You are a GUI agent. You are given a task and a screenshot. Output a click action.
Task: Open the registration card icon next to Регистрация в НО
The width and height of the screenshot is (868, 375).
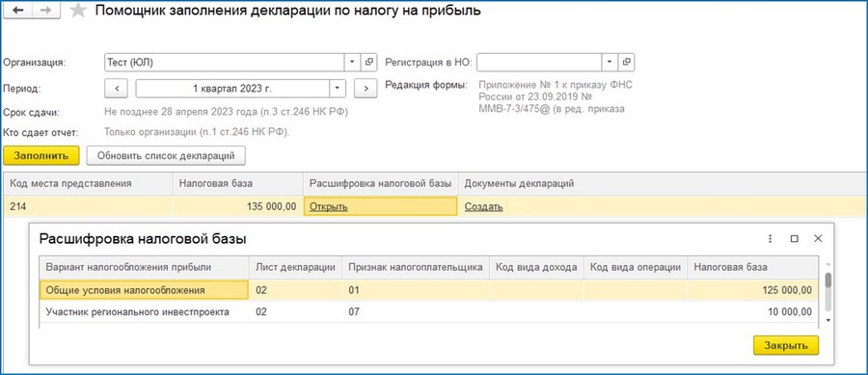(627, 63)
